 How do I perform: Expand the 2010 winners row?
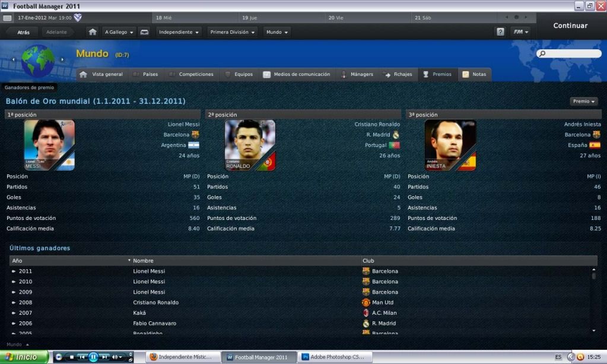click(14, 282)
